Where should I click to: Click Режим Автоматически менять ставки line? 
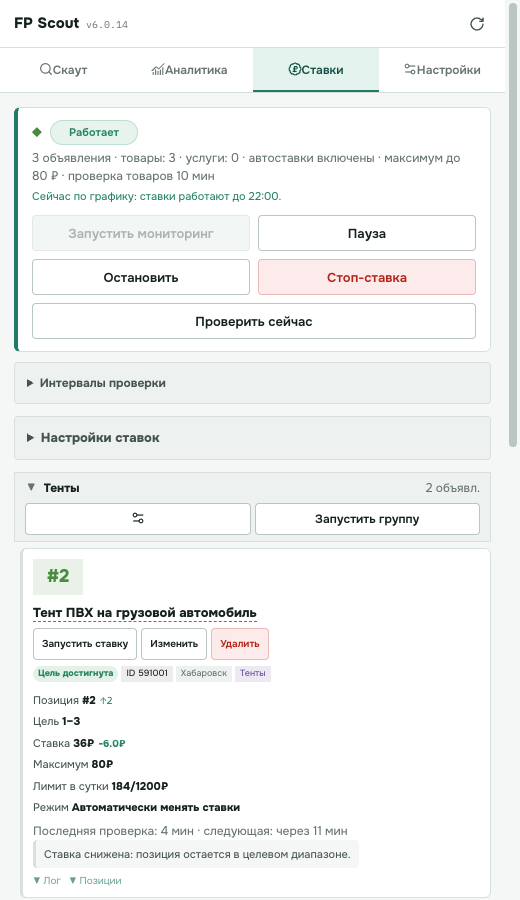click(x=137, y=808)
